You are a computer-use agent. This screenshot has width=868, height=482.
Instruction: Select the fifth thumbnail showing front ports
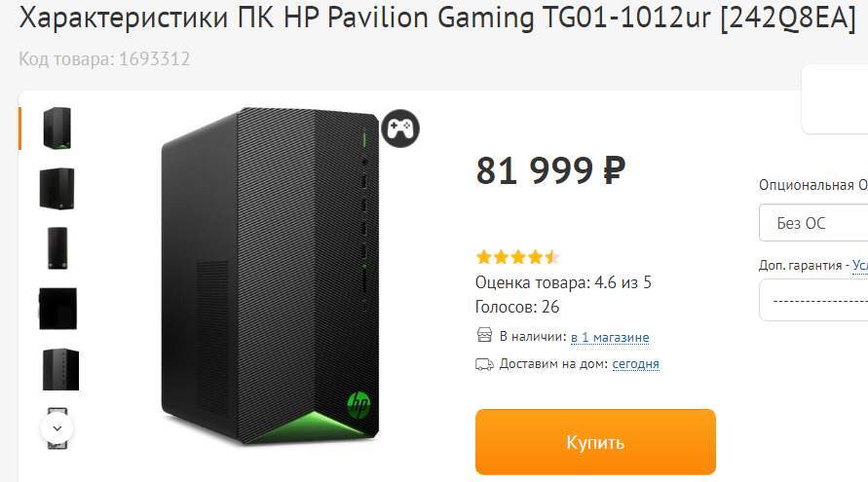coord(60,370)
